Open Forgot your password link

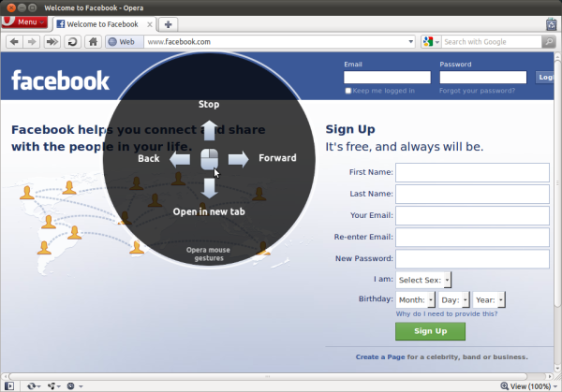tap(477, 91)
